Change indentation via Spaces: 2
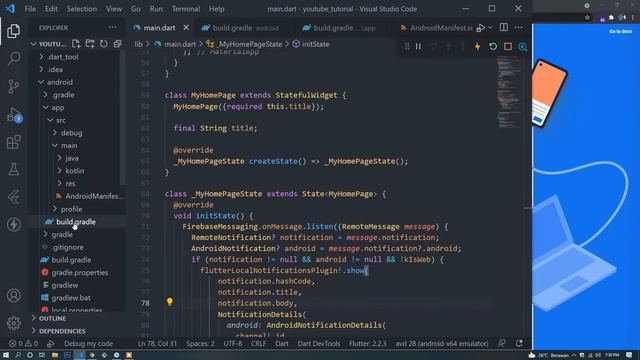This screenshot has height=360, width=640. click(200, 343)
